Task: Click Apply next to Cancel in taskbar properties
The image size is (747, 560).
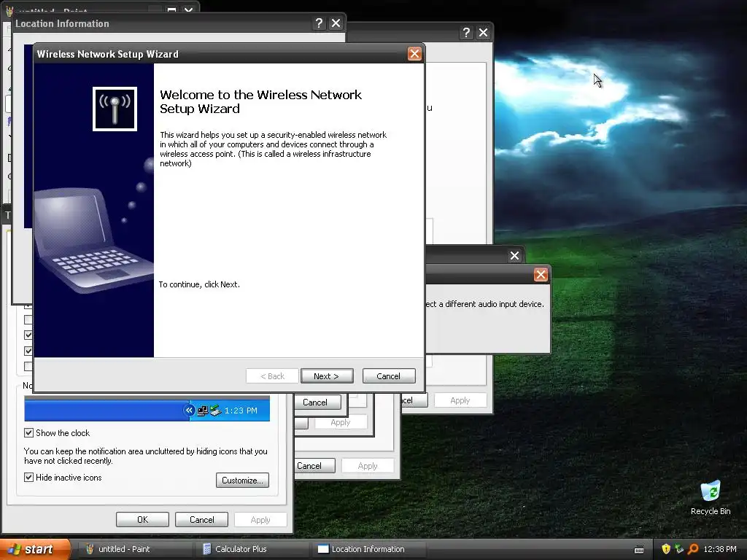Action: (x=260, y=519)
